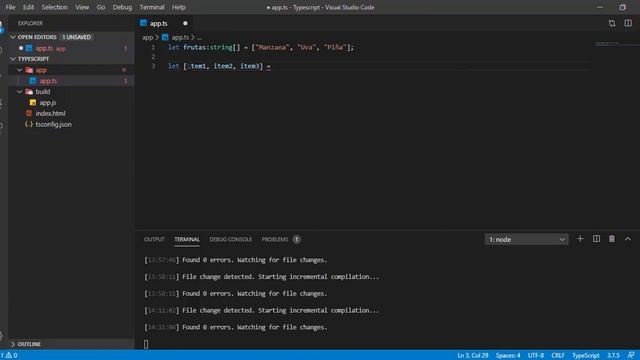This screenshot has height=360, width=640.
Task: Change line endings via CRLF entry
Action: pos(558,356)
